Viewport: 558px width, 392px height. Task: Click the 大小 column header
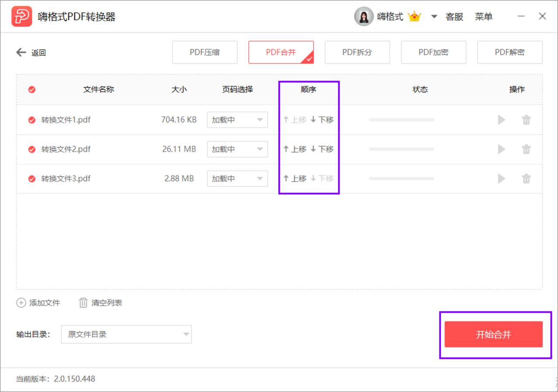pos(179,89)
